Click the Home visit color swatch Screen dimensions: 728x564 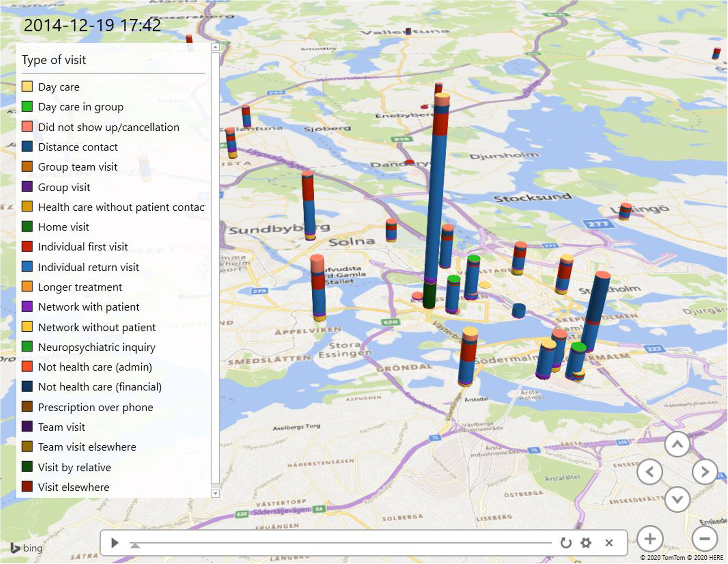point(27,226)
